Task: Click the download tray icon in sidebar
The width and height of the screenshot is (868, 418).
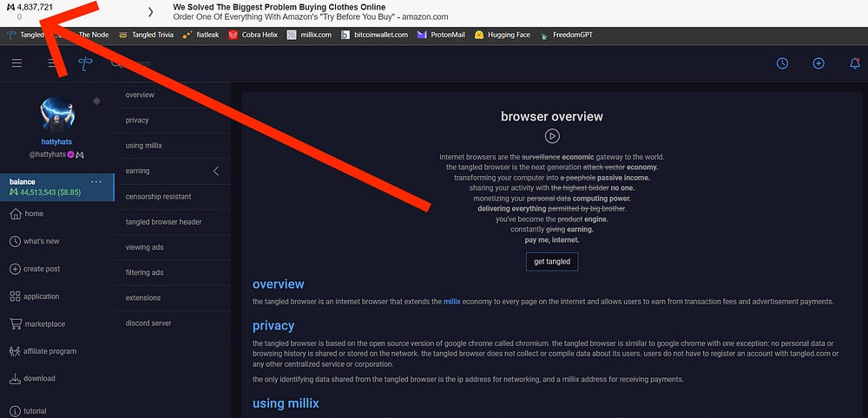Action: pos(15,379)
